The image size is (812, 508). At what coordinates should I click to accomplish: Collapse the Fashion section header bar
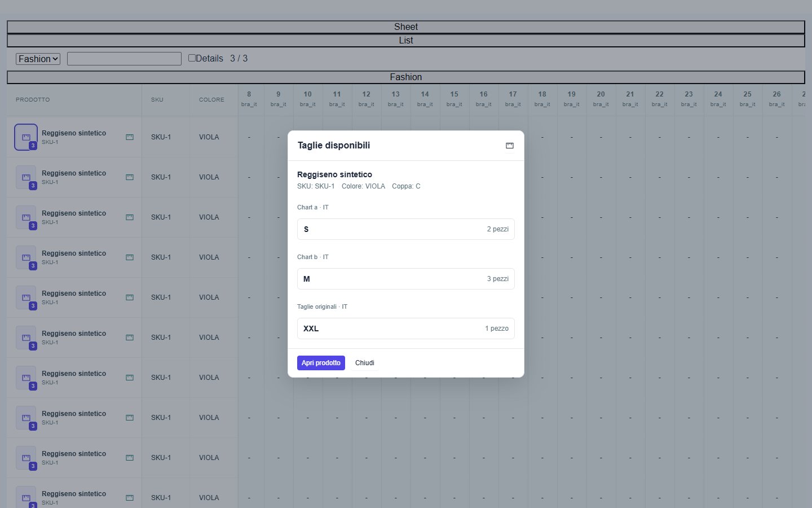(406, 77)
